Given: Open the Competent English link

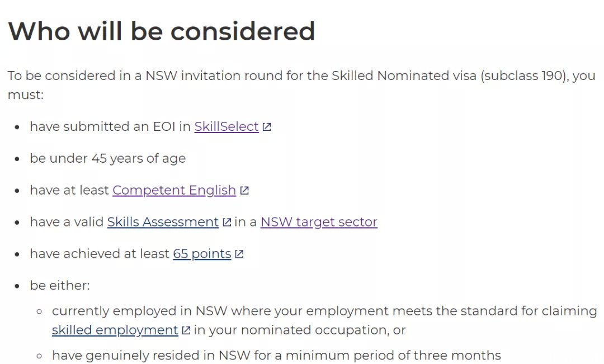Looking at the screenshot, I should (174, 190).
